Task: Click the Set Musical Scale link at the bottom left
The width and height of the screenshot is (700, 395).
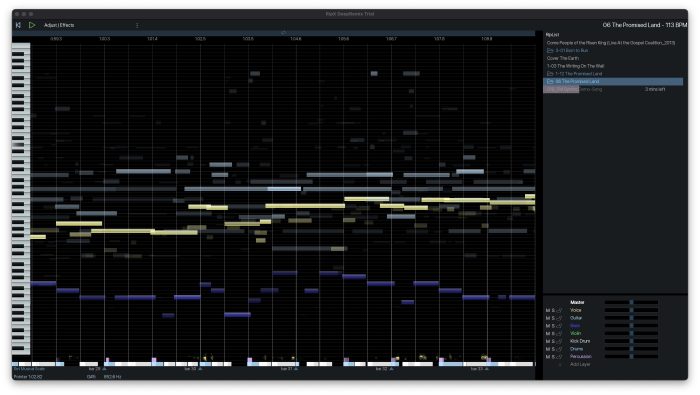Action: coord(29,369)
